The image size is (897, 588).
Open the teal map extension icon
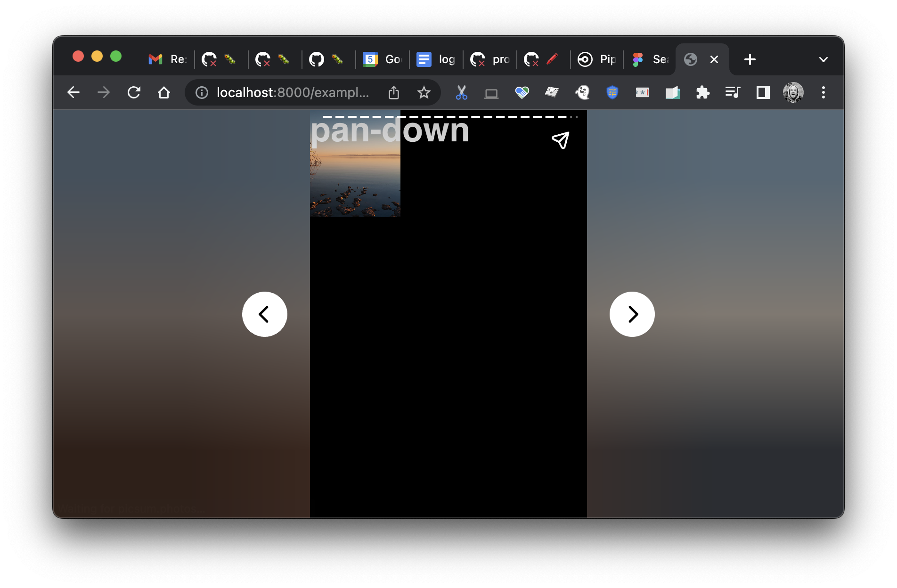(x=673, y=93)
